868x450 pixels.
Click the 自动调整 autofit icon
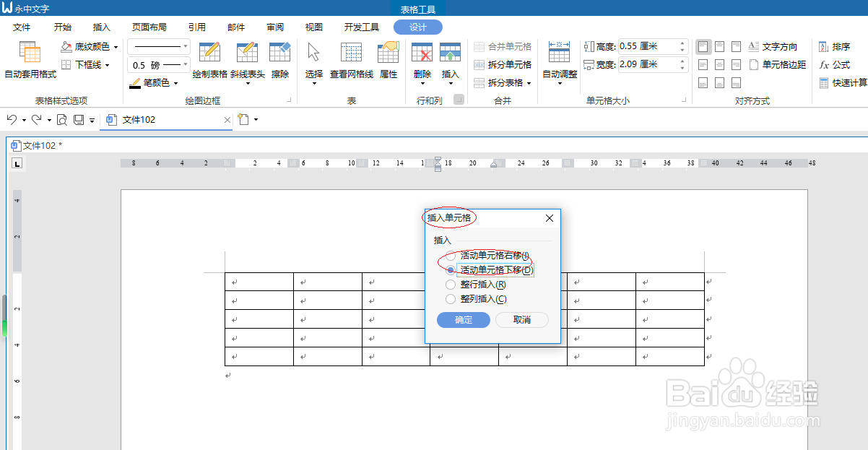[560, 53]
